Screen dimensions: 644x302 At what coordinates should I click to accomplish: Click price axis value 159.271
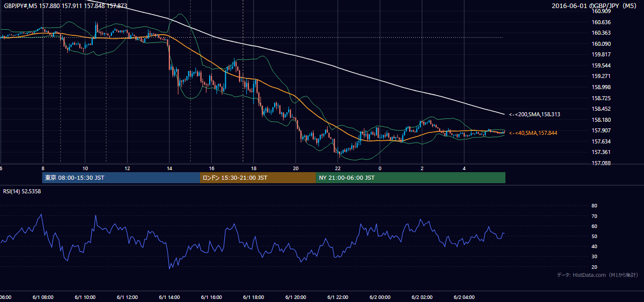602,77
